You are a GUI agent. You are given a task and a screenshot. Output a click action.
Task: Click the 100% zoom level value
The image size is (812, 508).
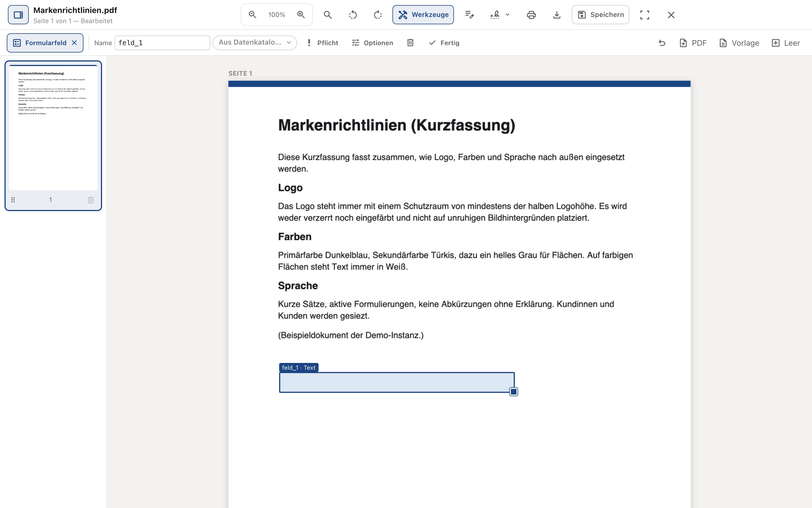coord(277,15)
